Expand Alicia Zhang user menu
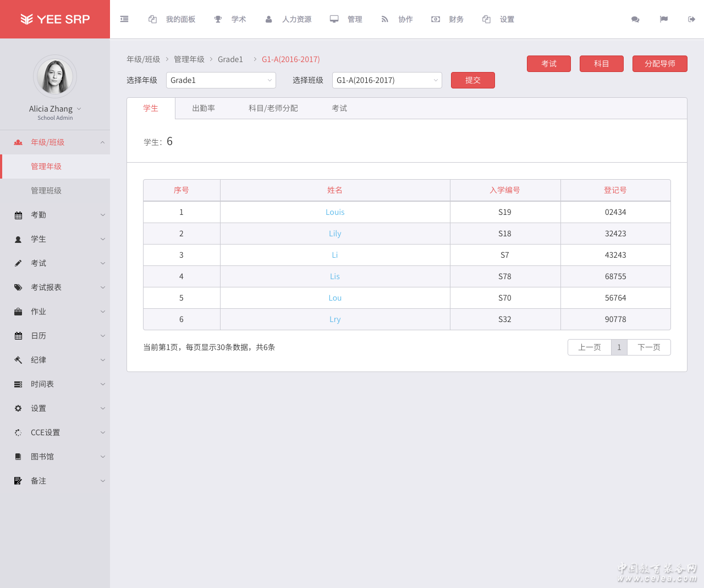Image resolution: width=704 pixels, height=588 pixels. pos(55,109)
